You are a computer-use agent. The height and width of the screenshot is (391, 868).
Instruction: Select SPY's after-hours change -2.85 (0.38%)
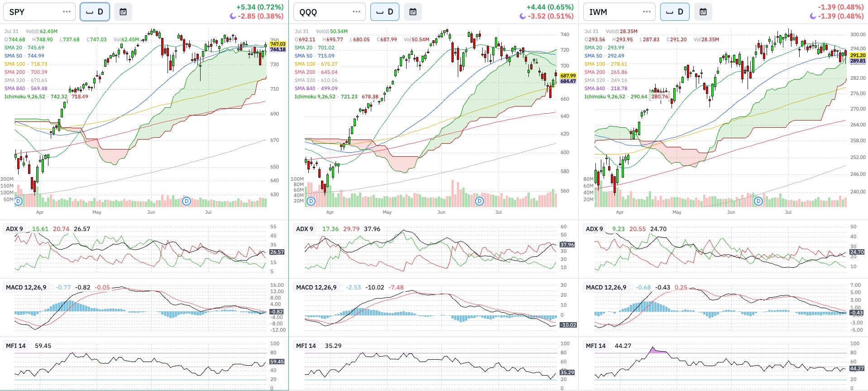tap(261, 16)
